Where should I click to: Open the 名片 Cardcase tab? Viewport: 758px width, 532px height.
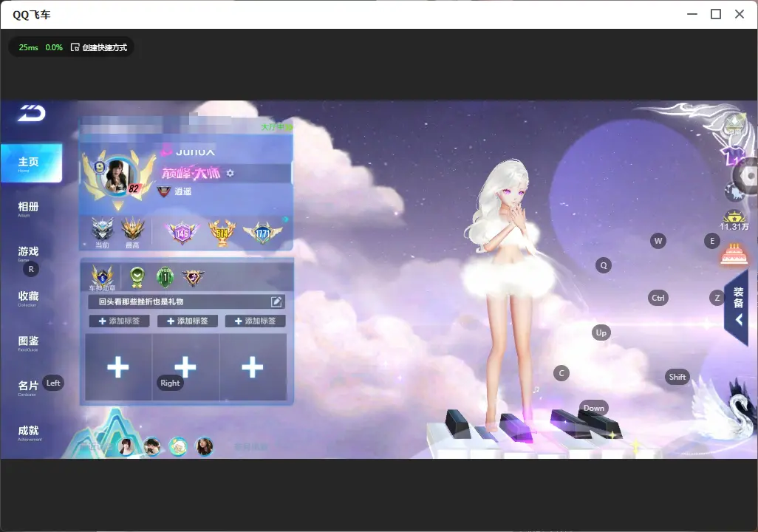[x=28, y=387]
